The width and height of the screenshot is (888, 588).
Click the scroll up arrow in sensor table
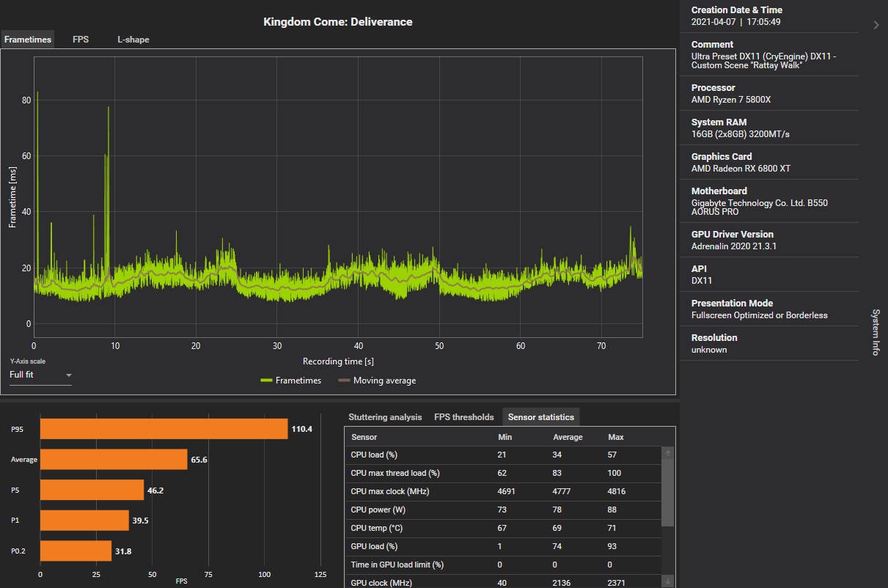(x=667, y=454)
